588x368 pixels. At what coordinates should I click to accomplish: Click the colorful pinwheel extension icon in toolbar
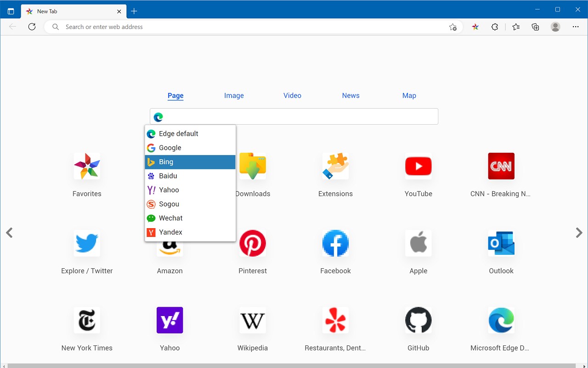point(475,27)
